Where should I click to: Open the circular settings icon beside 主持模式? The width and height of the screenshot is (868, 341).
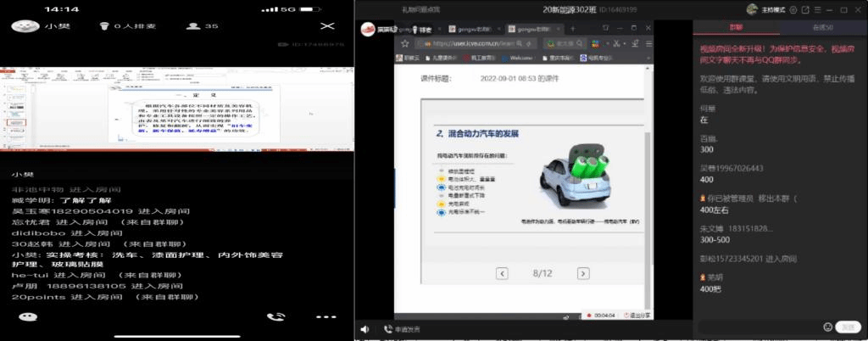pyautogui.click(x=793, y=10)
